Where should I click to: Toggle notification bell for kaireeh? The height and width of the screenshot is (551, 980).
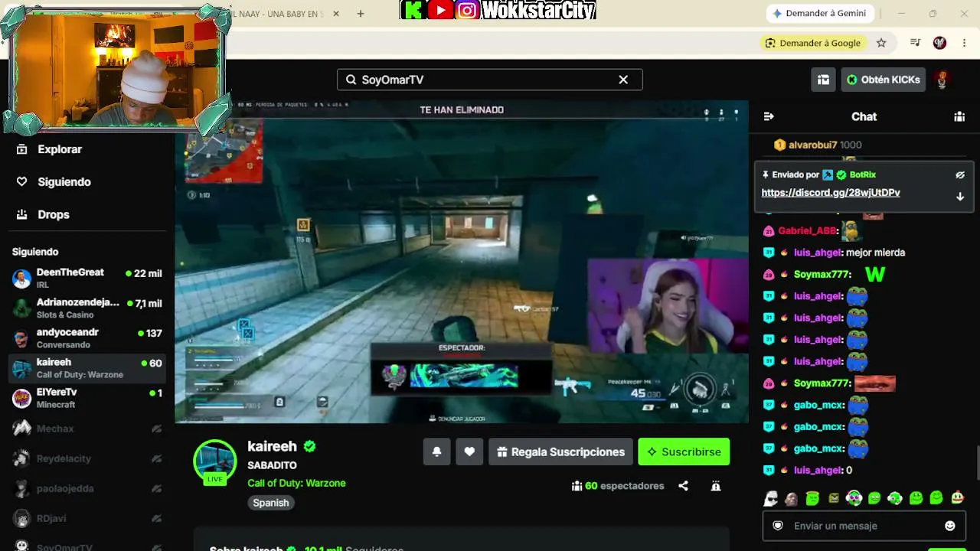tap(436, 452)
